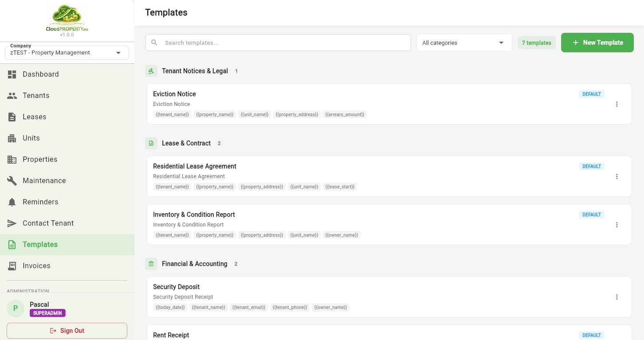Click the Lease & Contract document icon
This screenshot has height=340, width=644.
pyautogui.click(x=151, y=143)
